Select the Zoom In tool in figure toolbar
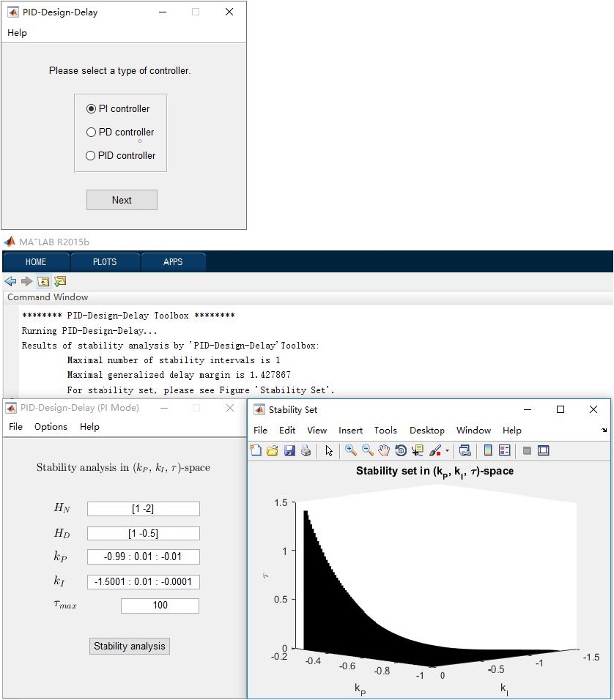This screenshot has width=614, height=700. click(351, 451)
